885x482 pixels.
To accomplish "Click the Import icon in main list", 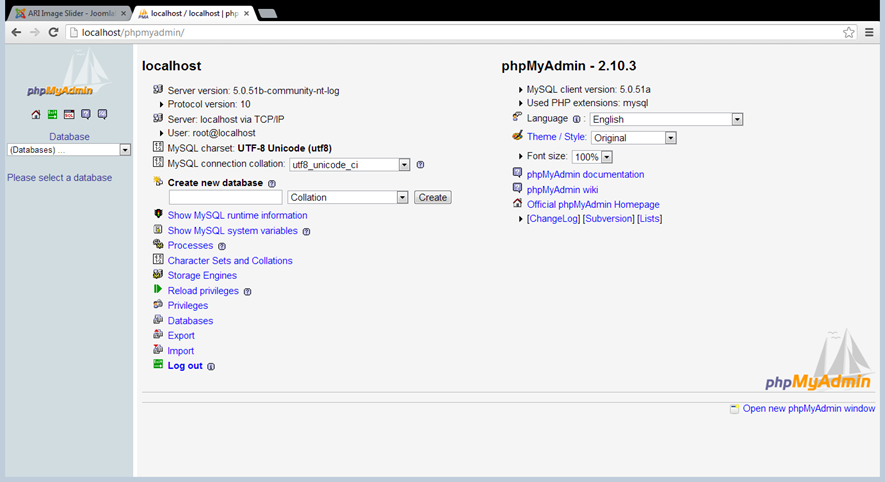I will [x=158, y=349].
